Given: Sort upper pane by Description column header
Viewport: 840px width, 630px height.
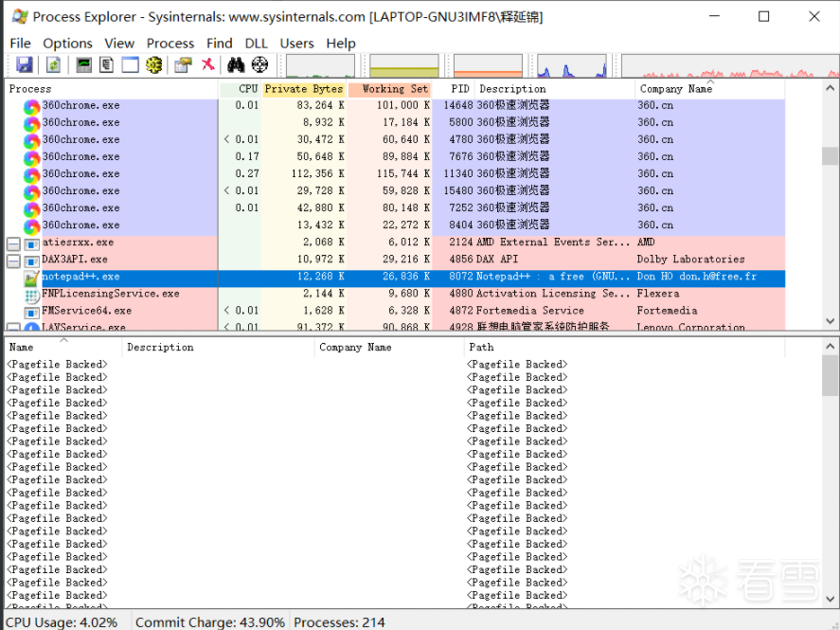Looking at the screenshot, I should 555,89.
